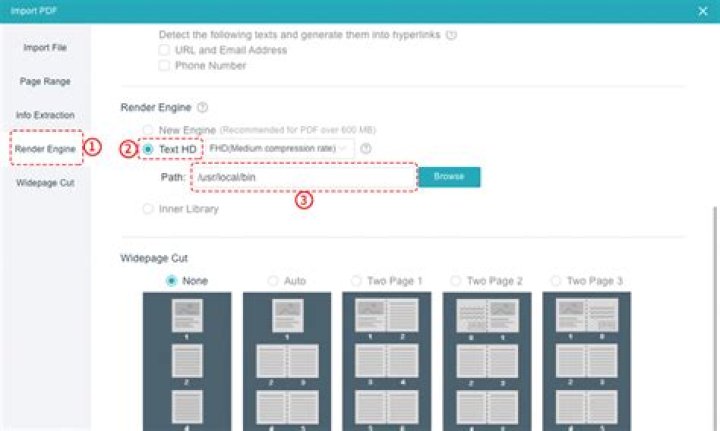Viewport: 720px width, 431px height.
Task: Click the Auto layout preview thumbnail
Action: (287, 361)
